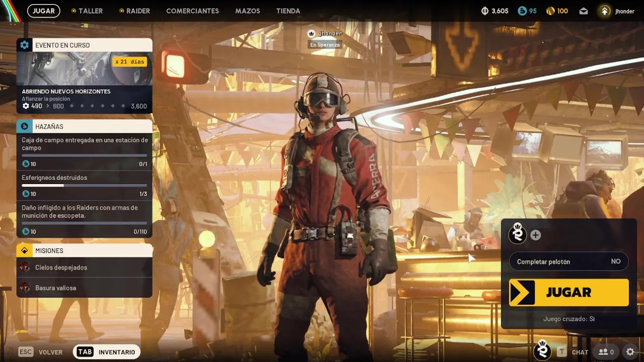Click the En Speranza status label
Image resolution: width=644 pixels, height=362 pixels.
325,45
